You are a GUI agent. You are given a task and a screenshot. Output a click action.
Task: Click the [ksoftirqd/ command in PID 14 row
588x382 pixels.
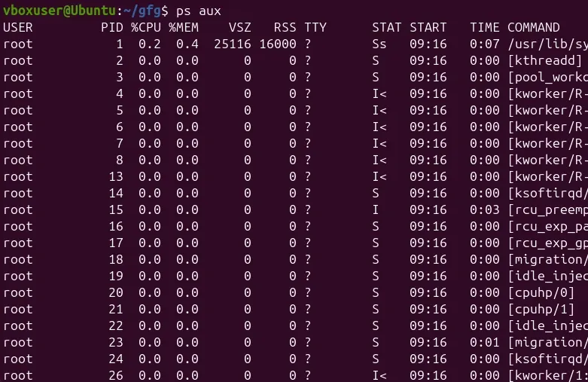(548, 193)
